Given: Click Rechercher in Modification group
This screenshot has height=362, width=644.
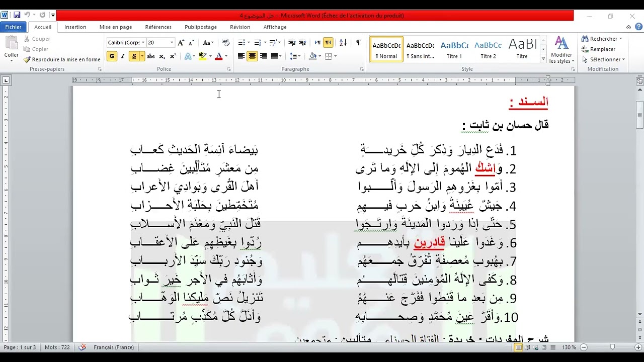Looking at the screenshot, I should point(601,39).
